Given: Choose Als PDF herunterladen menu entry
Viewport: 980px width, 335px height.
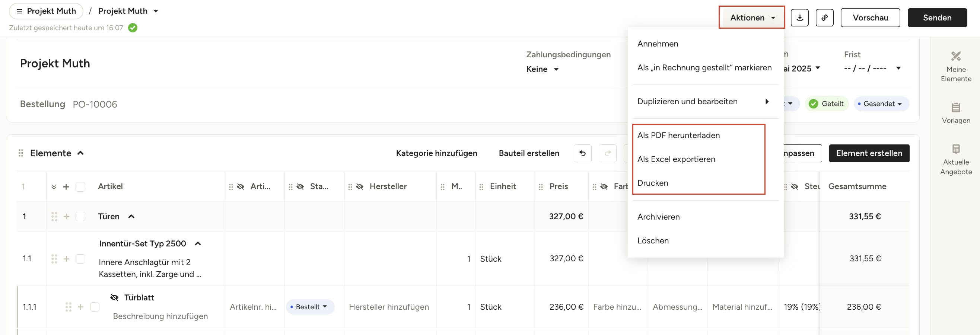Looking at the screenshot, I should 678,135.
